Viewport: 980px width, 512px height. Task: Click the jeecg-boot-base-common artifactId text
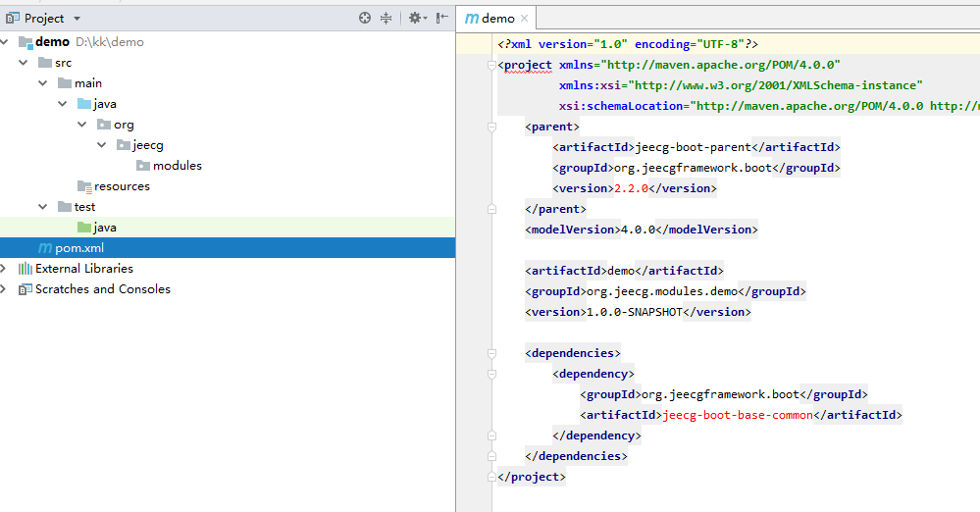(738, 415)
